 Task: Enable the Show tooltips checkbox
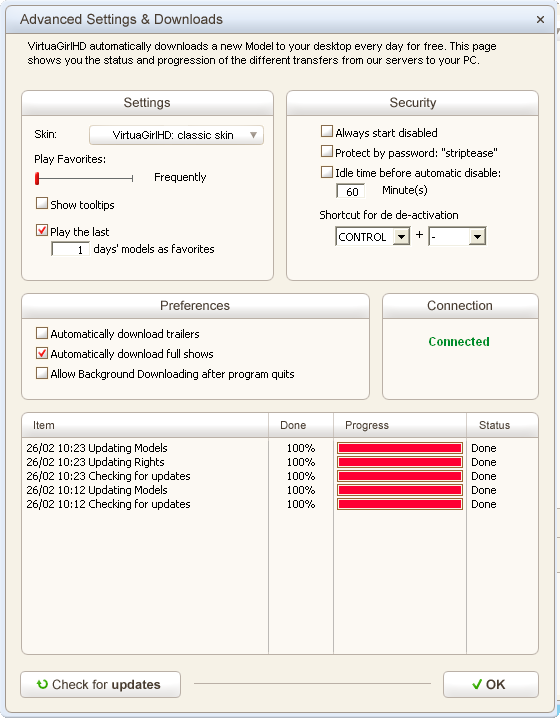tap(42, 203)
